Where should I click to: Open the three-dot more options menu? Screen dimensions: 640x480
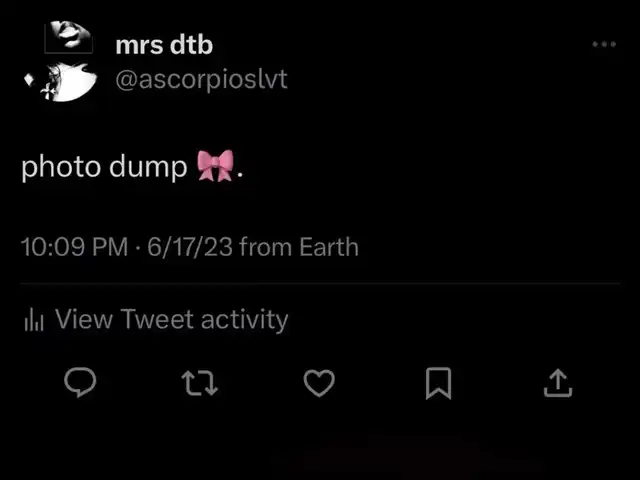point(604,44)
